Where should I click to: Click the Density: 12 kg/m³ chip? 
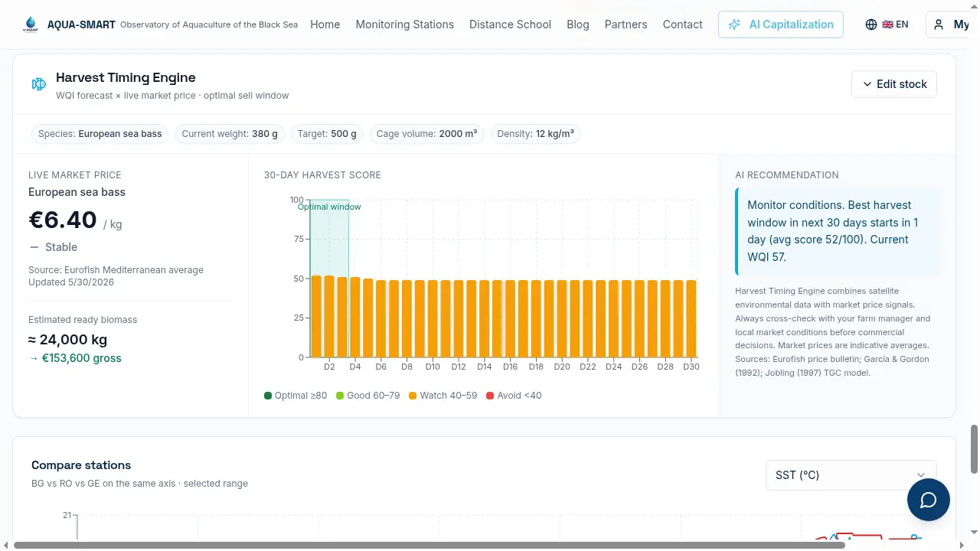pos(535,134)
